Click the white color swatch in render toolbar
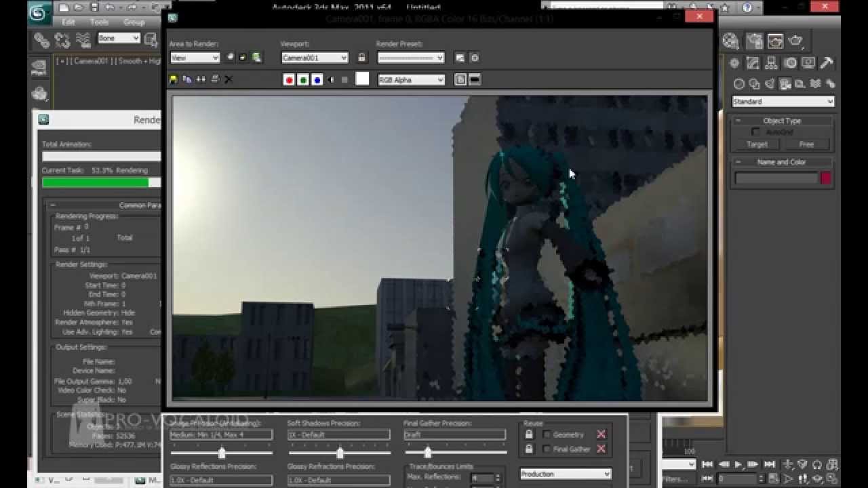 [x=362, y=79]
